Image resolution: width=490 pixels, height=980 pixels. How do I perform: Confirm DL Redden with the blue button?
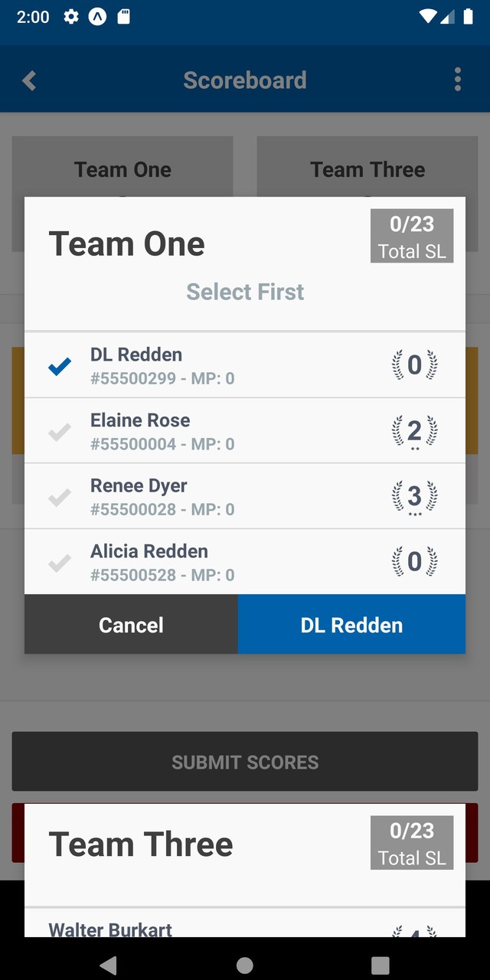[351, 625]
